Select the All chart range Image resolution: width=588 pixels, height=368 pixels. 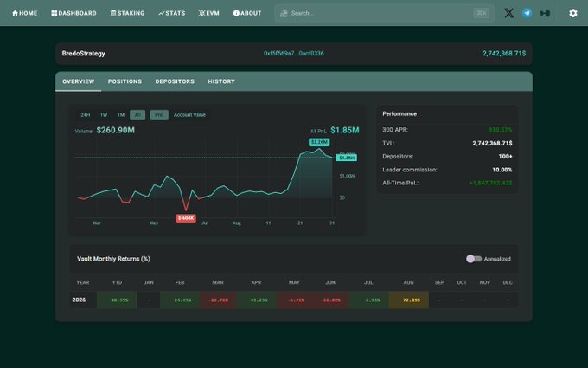pos(137,115)
